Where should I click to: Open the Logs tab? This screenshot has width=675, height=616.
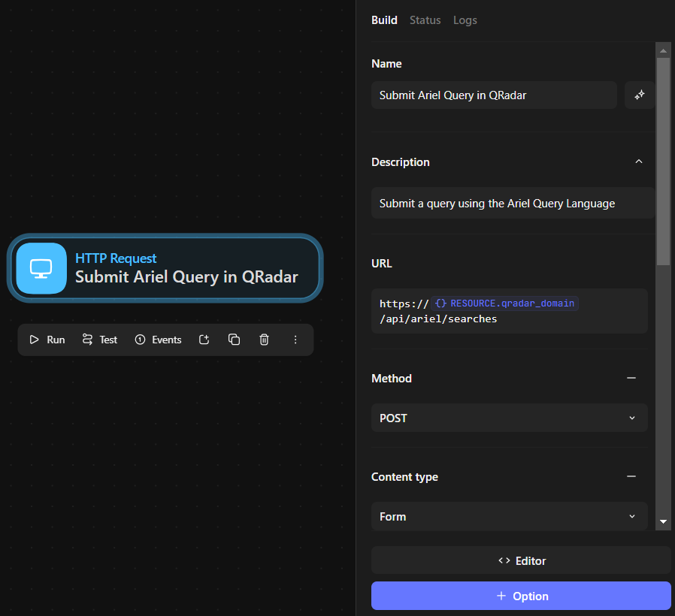pyautogui.click(x=465, y=20)
